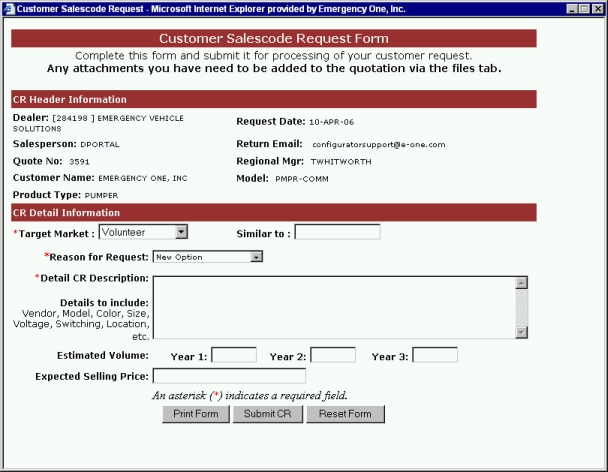Click description scrollbar up arrow
This screenshot has height=472, width=608.
pos(522,283)
